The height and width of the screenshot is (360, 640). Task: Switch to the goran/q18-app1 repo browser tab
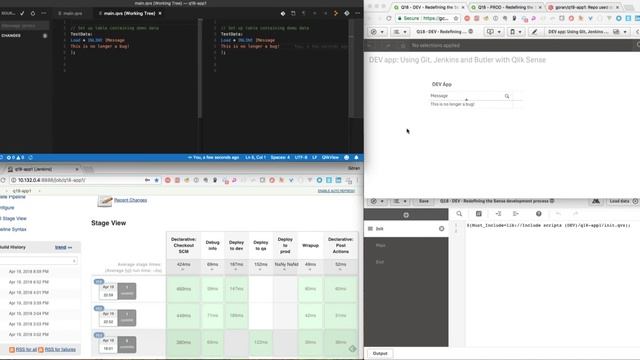584,7
